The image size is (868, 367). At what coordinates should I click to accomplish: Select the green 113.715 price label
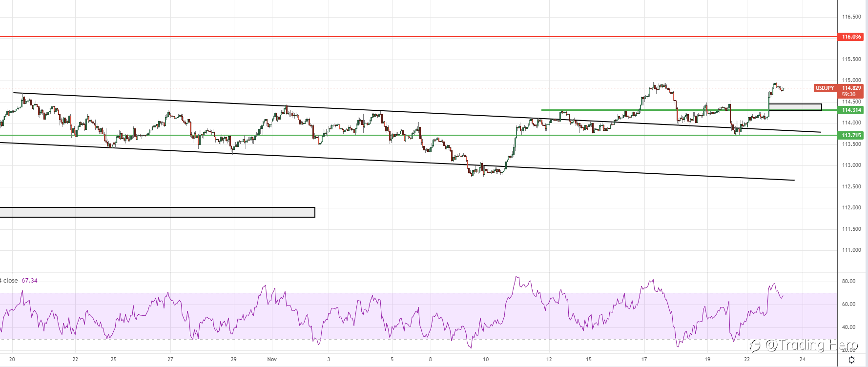(x=851, y=135)
